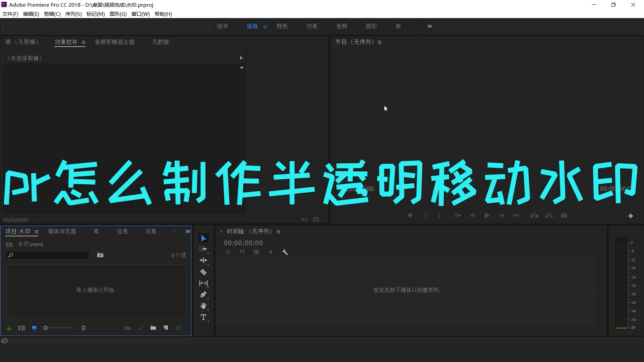
Task: Step forward one frame in program monitor
Action: [x=502, y=216]
